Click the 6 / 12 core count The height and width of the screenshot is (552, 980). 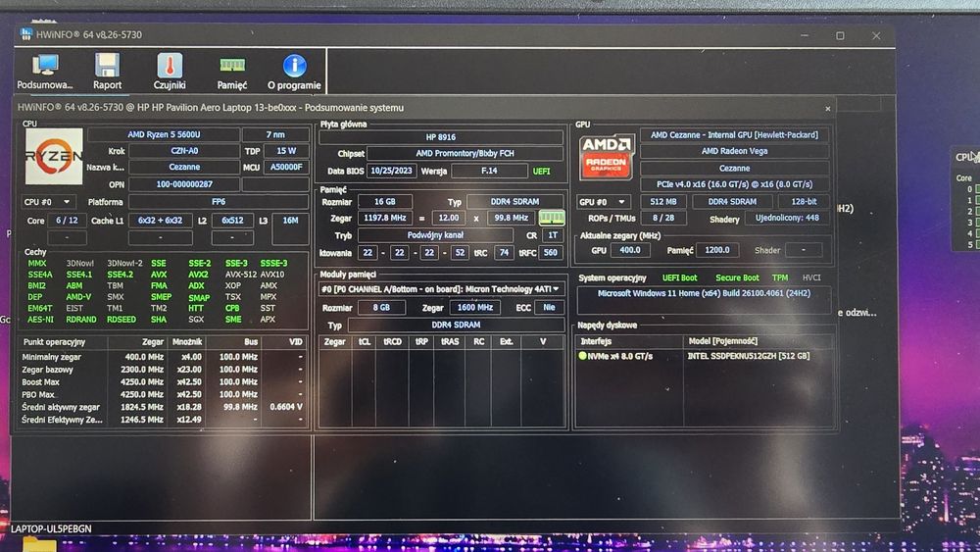click(x=67, y=220)
